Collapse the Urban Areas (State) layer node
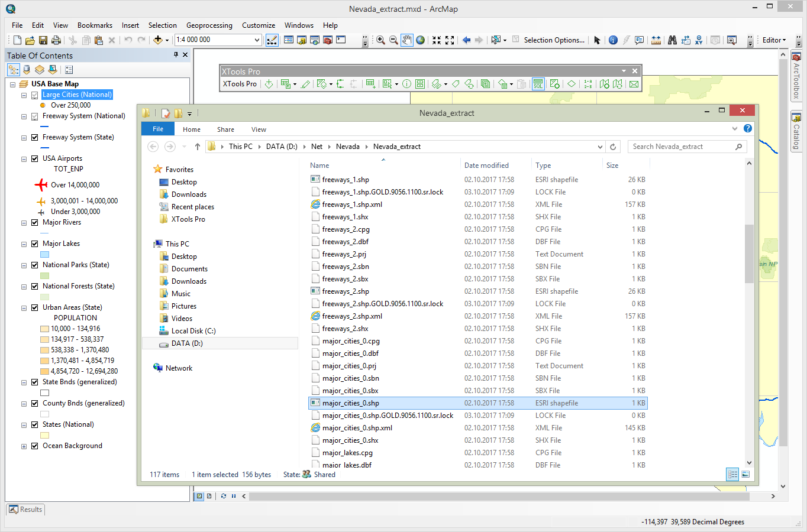Screen dimensions: 807x532 (24, 308)
